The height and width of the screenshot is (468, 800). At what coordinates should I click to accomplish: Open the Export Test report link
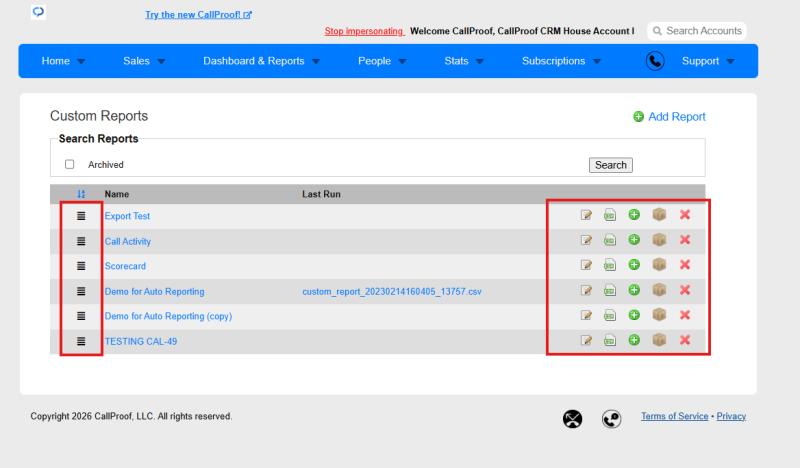point(127,216)
